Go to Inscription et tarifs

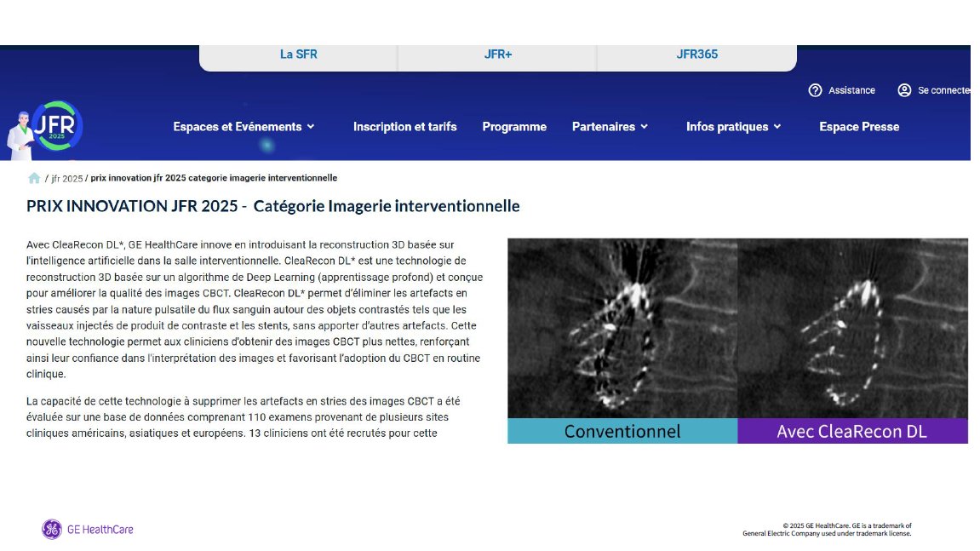[404, 127]
